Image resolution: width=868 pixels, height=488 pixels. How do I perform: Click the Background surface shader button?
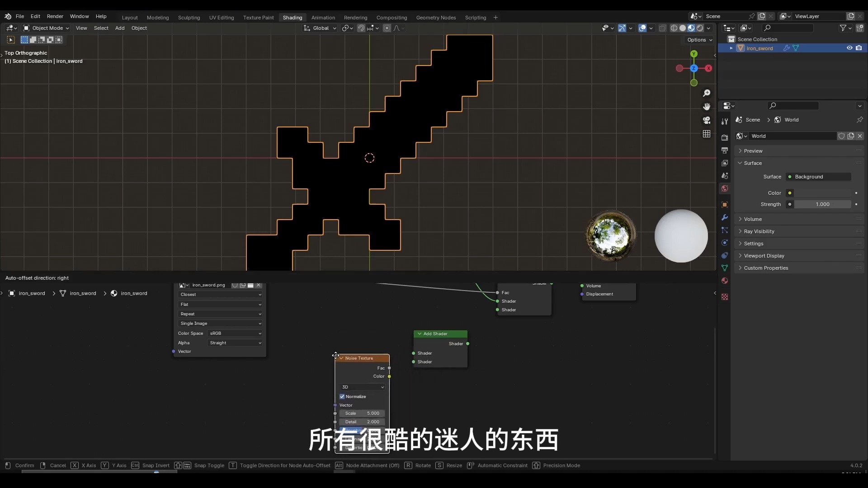[818, 177]
